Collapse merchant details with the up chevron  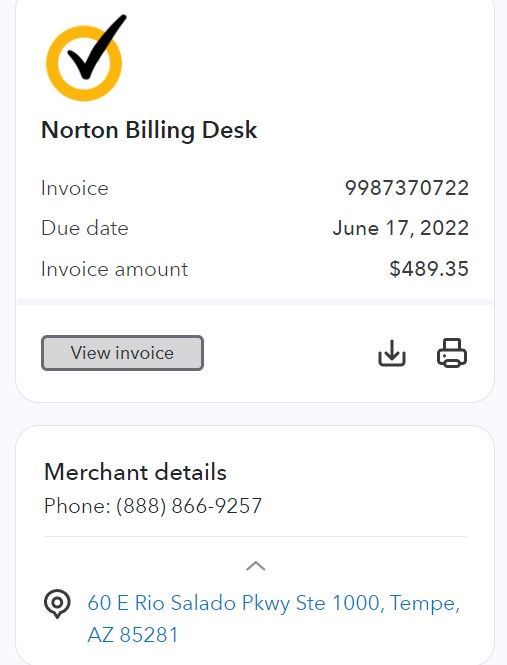pos(256,566)
